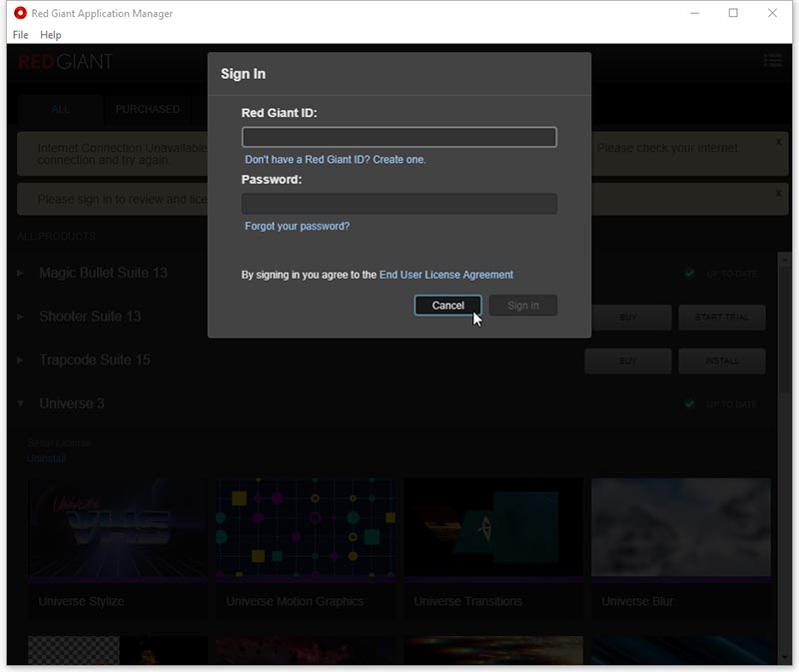Open the Universe Transitions thumbnail
Viewport: 799px width, 672px height.
point(493,528)
